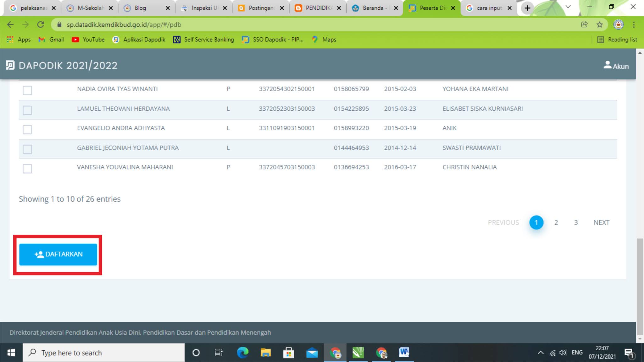Click the page scroll up arrow
This screenshot has height=362, width=644.
pos(640,53)
